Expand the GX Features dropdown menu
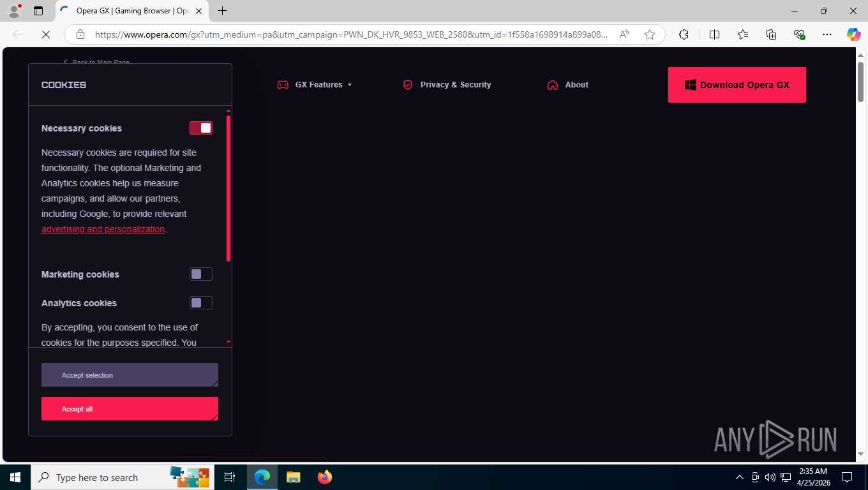This screenshot has width=868, height=490. 315,85
